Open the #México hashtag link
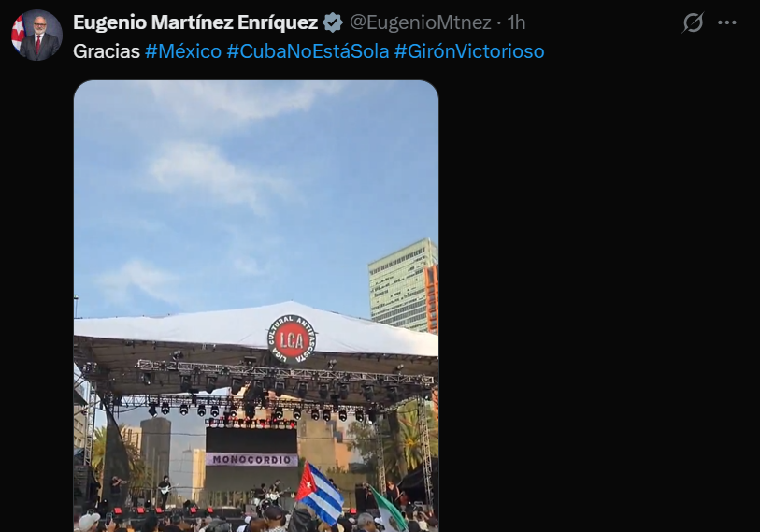Viewport: 760px width, 532px height. click(183, 51)
